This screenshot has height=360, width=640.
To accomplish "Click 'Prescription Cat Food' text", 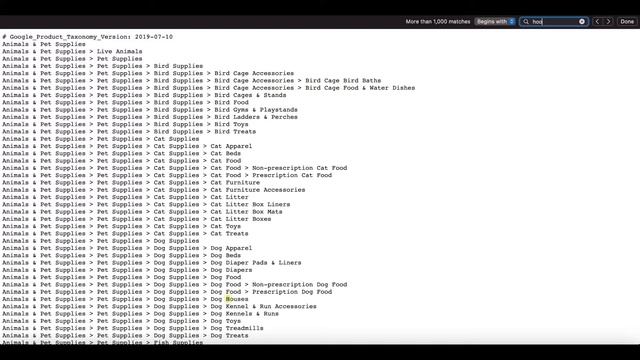I will coord(292,175).
